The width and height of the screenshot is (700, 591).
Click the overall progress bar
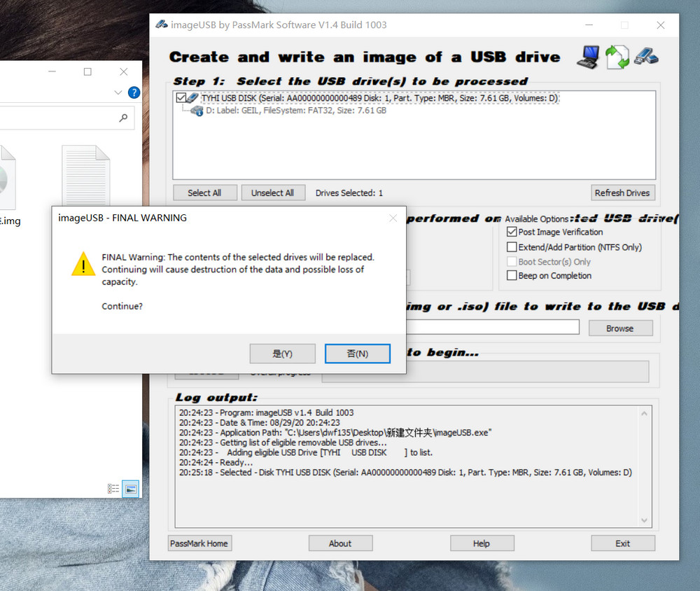coord(485,372)
